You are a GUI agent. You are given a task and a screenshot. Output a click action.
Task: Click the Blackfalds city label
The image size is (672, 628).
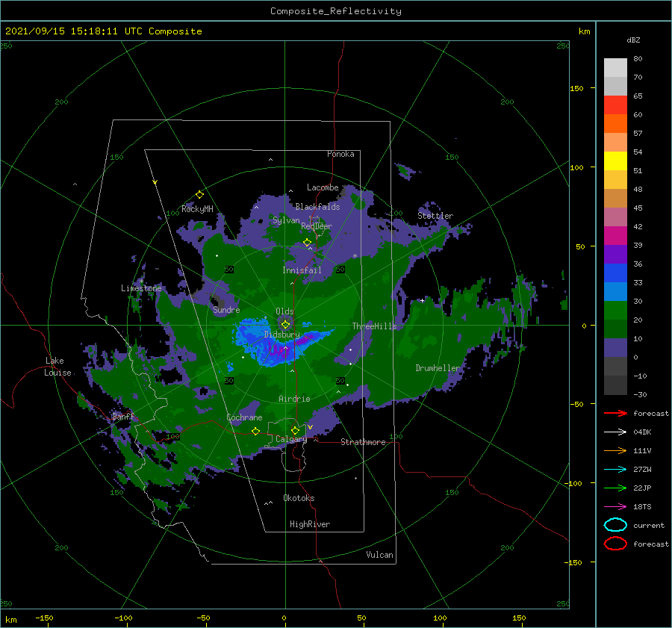tap(317, 207)
